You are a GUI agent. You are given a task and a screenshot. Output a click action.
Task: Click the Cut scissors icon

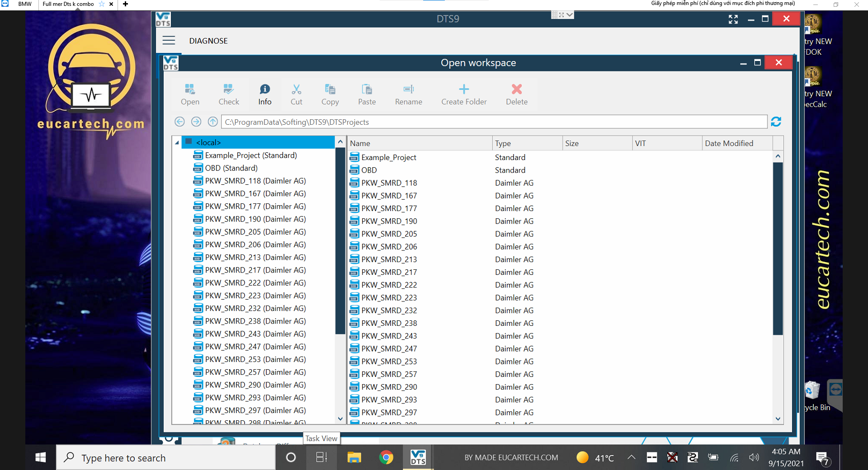click(297, 89)
